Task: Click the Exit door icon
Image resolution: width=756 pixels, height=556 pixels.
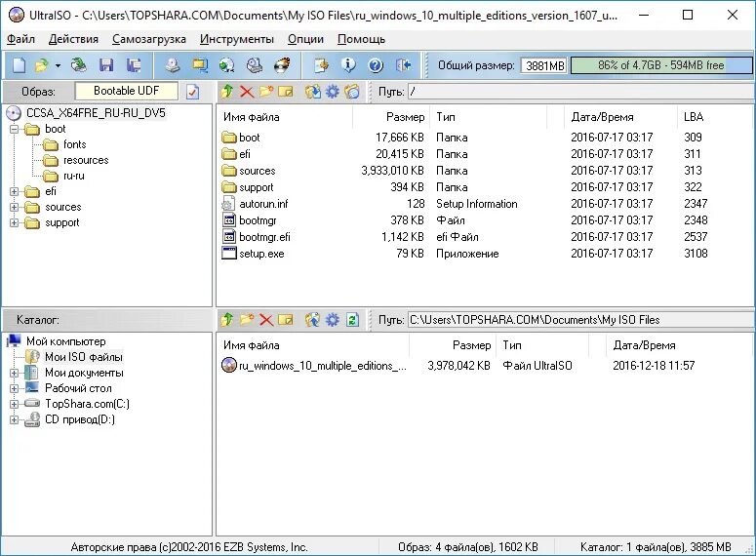Action: click(x=403, y=65)
